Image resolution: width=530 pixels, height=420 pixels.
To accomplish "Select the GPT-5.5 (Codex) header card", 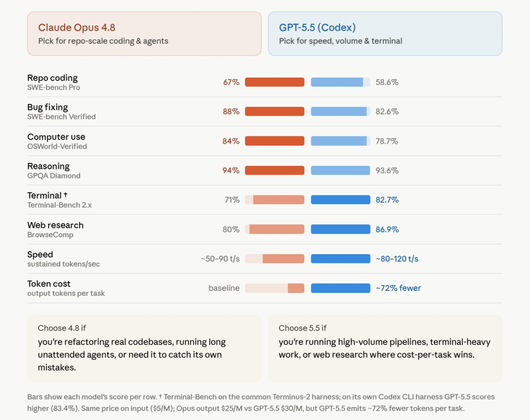I will [385, 34].
